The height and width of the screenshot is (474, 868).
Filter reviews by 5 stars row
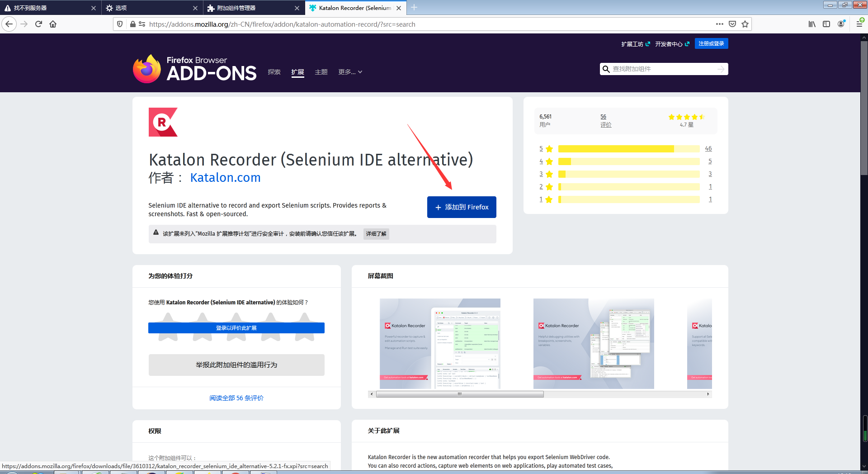625,149
